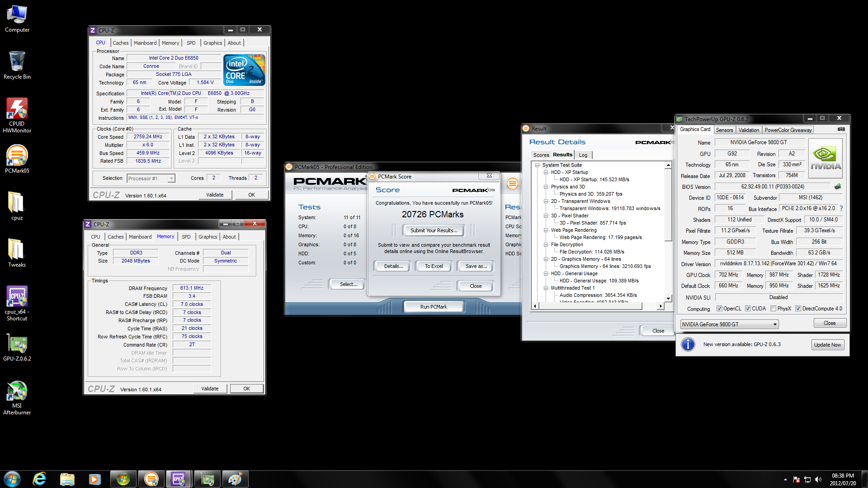Click the Run PCMark button
This screenshot has width=868, height=488.
click(x=434, y=307)
